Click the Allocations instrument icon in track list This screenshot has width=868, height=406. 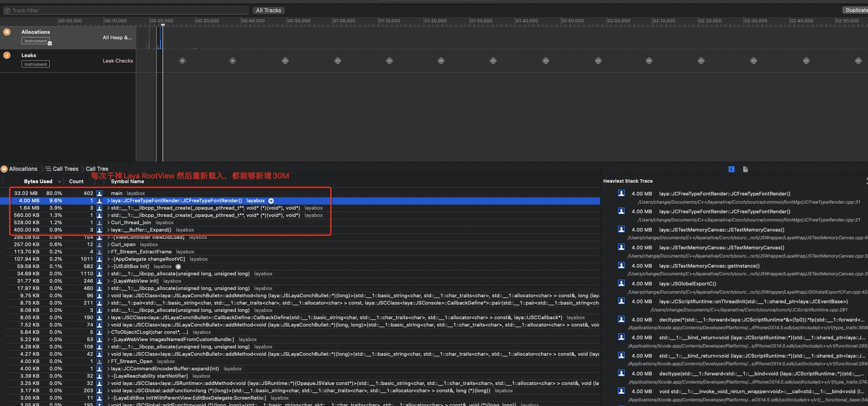click(x=7, y=32)
